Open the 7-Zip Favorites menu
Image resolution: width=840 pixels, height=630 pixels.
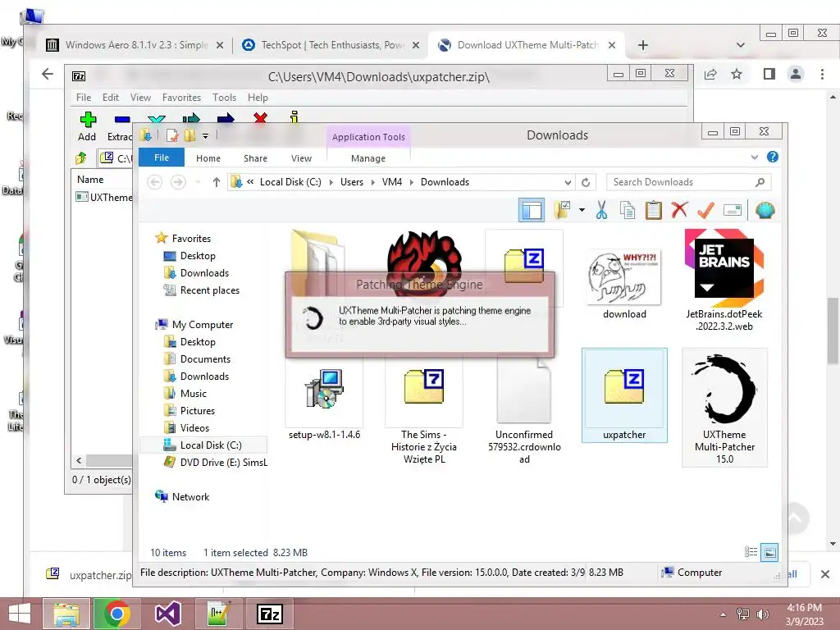[x=181, y=98]
